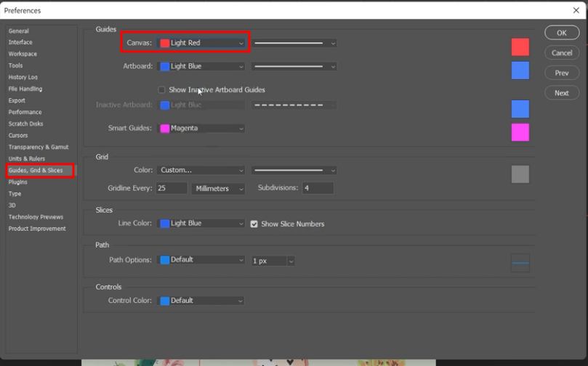Open Performance settings
Image resolution: width=588 pixels, height=366 pixels.
[x=25, y=112]
